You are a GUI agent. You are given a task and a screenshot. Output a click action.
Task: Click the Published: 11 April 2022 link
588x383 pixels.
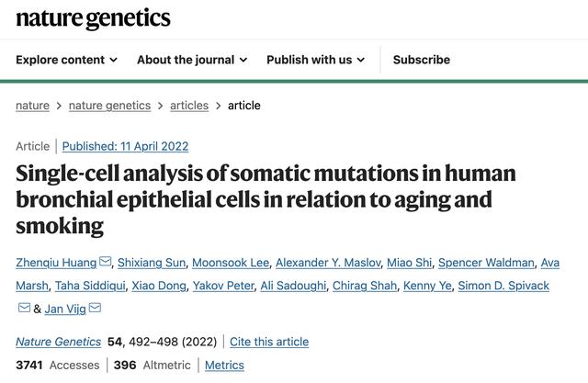(x=125, y=146)
